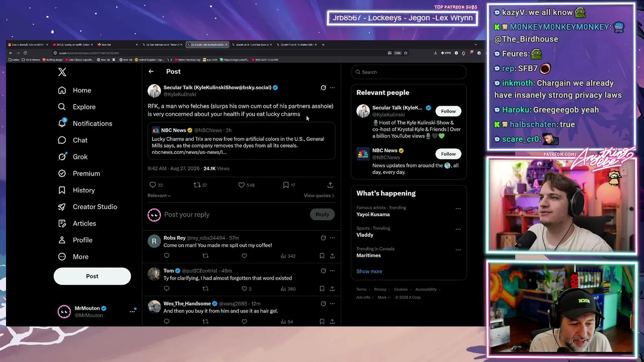
Task: Repost Wes_The_Handsome's comment
Action: tap(205, 321)
